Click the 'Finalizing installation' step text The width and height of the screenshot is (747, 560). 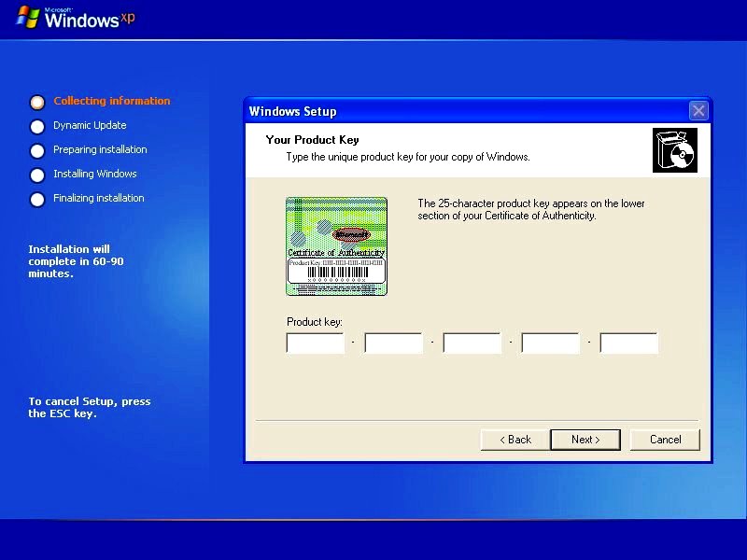[99, 198]
